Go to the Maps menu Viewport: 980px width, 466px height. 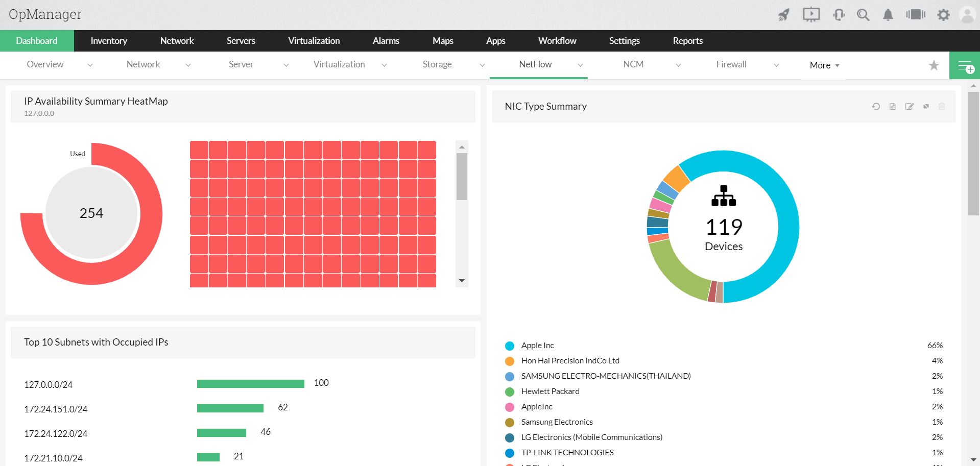coord(443,41)
